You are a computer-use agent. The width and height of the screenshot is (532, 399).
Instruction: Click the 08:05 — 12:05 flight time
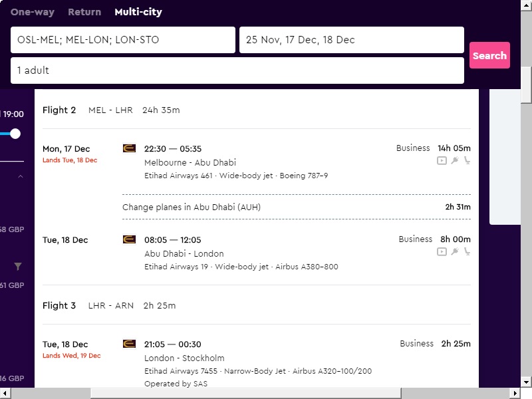point(173,240)
